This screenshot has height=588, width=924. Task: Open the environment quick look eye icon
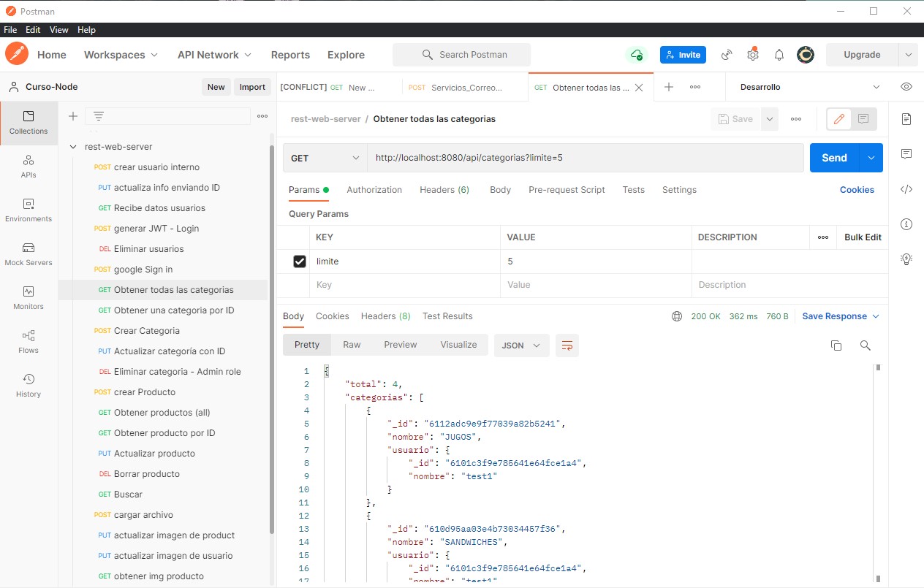(906, 87)
